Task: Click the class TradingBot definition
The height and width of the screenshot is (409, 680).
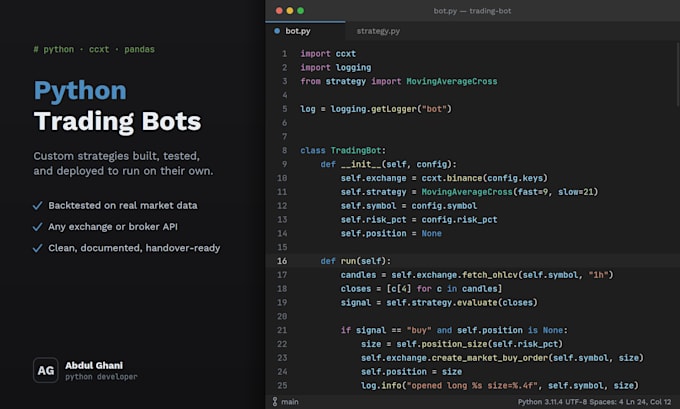Action: click(x=343, y=150)
